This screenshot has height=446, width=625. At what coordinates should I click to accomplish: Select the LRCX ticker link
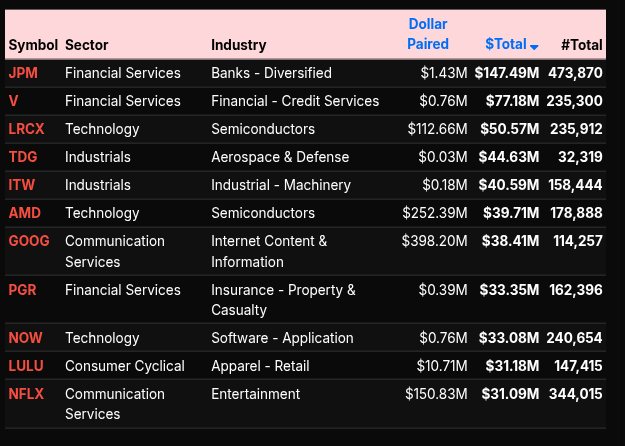point(26,129)
